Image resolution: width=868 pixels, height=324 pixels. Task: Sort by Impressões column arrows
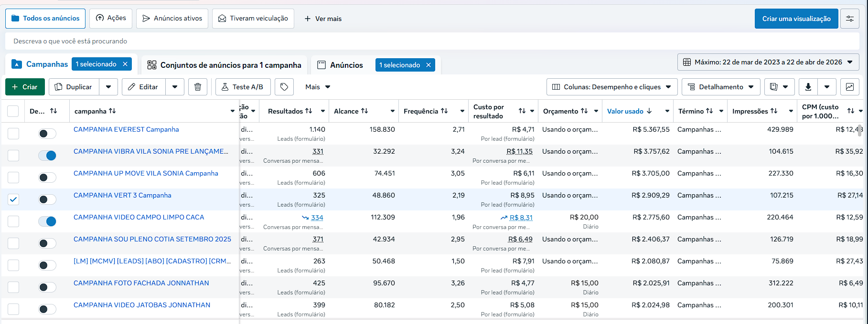coord(774,111)
